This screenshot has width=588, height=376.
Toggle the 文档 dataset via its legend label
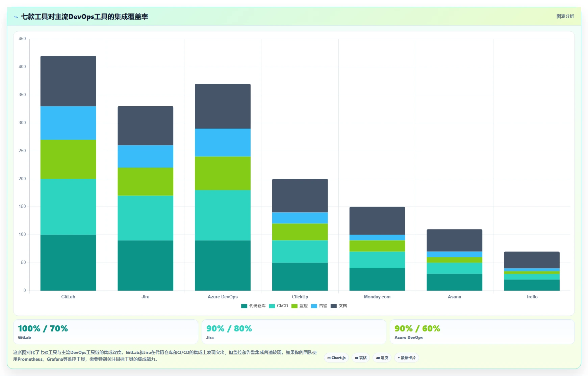343,306
